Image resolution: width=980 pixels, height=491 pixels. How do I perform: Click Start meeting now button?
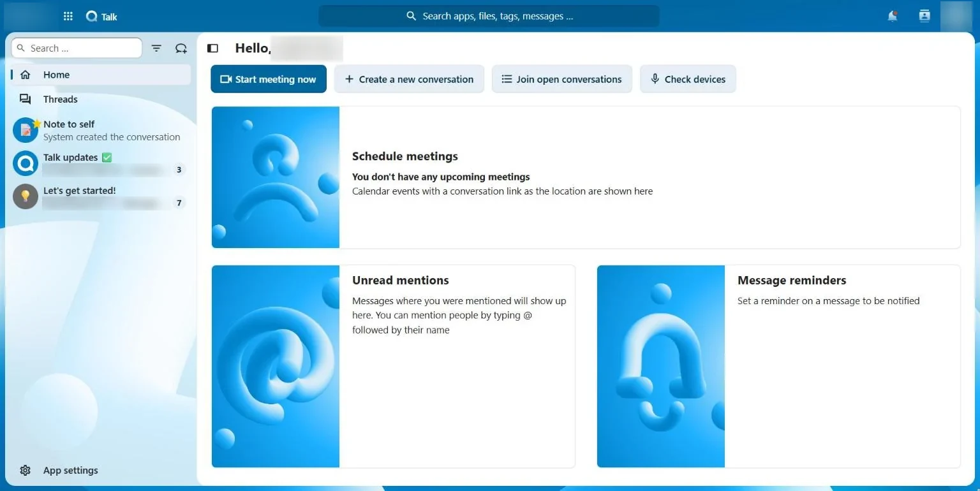269,79
